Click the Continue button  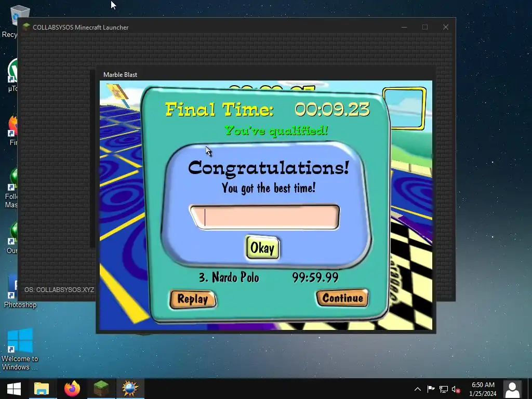[342, 298]
